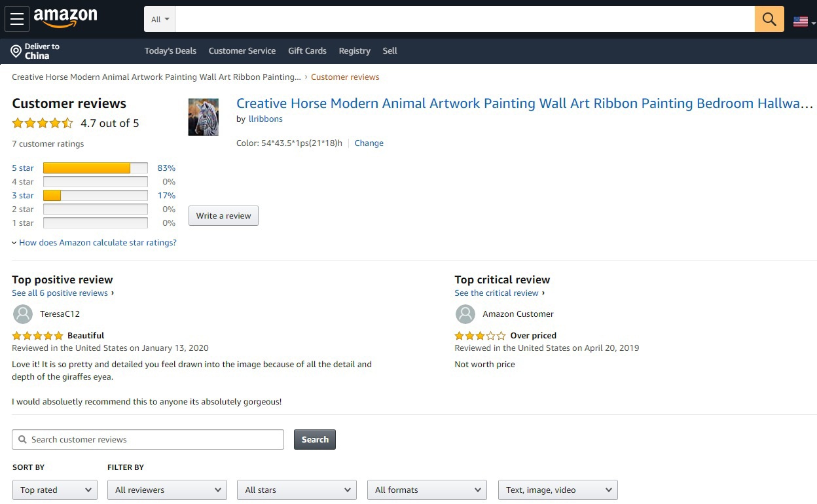Open Today's Deals in navigation bar
Image resolution: width=817 pixels, height=504 pixels.
point(170,51)
